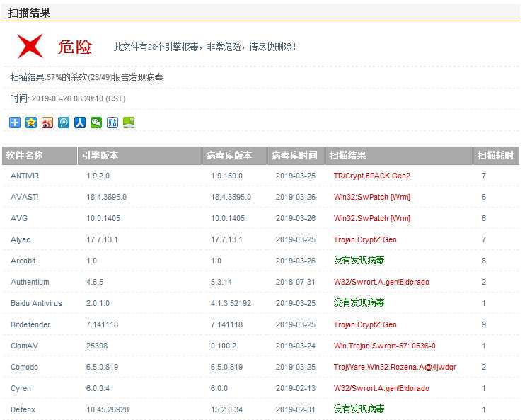Select the ClamAV software name
This screenshot has width=532, height=420.
(25, 346)
